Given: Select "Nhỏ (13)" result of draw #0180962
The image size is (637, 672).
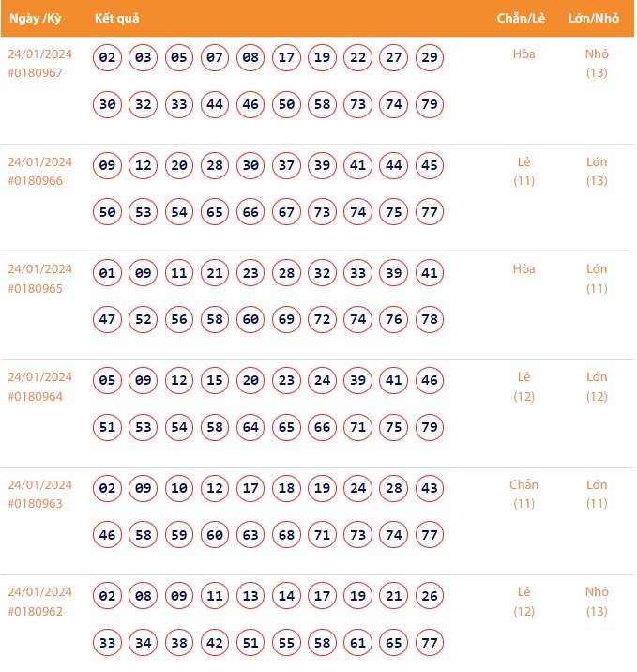Looking at the screenshot, I should click(597, 602).
